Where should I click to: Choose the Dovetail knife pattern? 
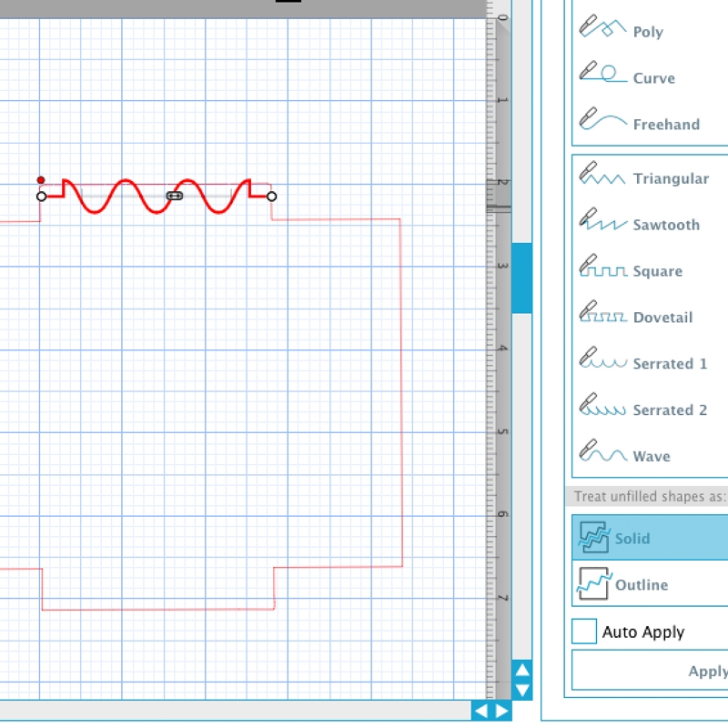(x=650, y=316)
